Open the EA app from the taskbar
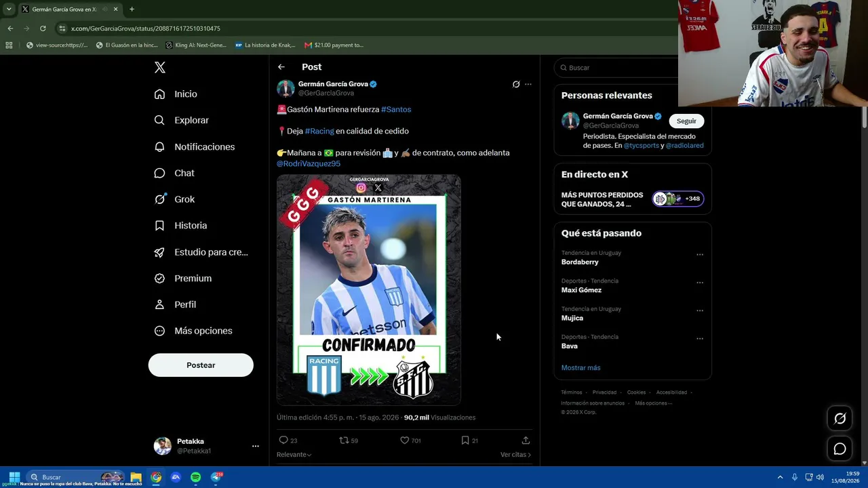 tap(176, 477)
